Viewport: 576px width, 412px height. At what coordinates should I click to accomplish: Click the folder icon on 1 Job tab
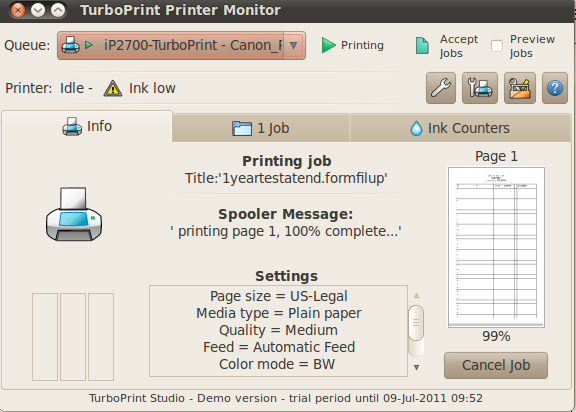click(242, 129)
